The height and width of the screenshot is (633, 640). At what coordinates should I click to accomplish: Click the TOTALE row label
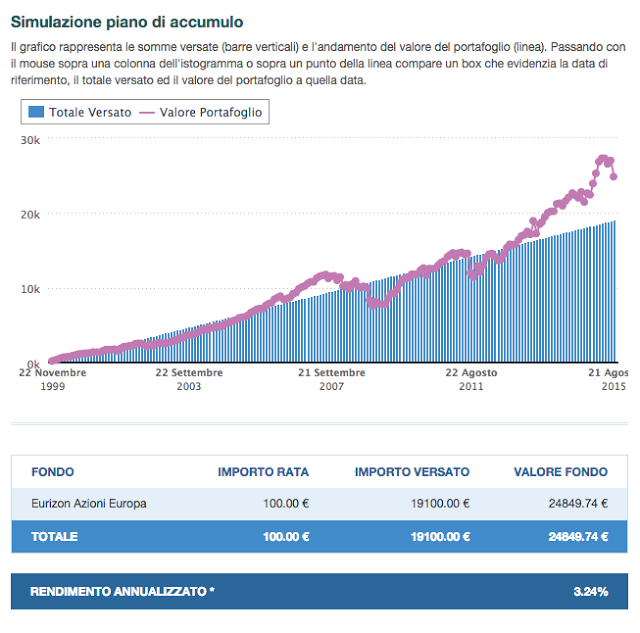point(55,536)
